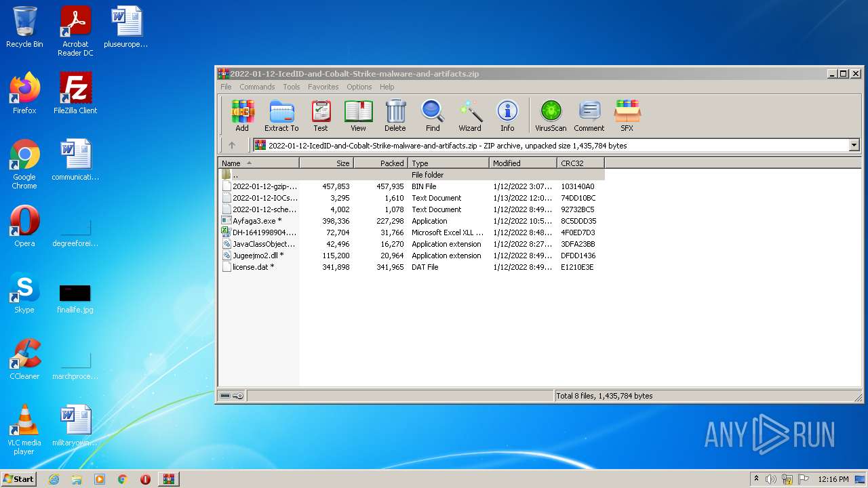Sort files by CRC32 column
This screenshot has width=868, height=488.
pyautogui.click(x=581, y=163)
